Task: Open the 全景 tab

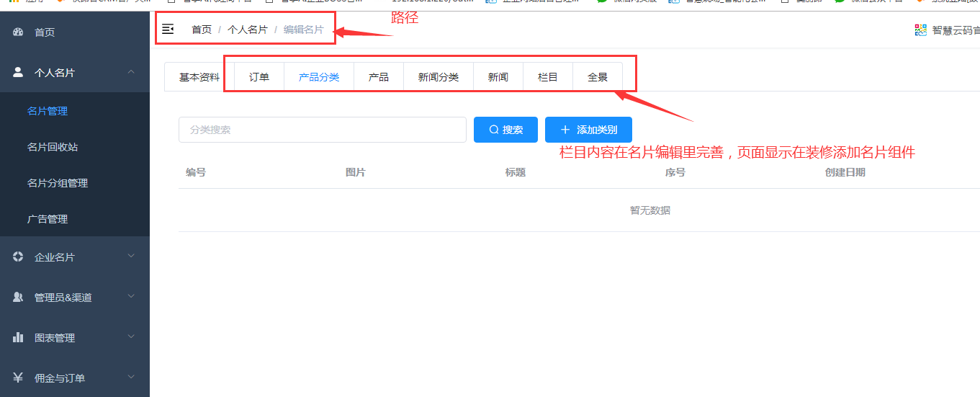Action: pos(598,77)
